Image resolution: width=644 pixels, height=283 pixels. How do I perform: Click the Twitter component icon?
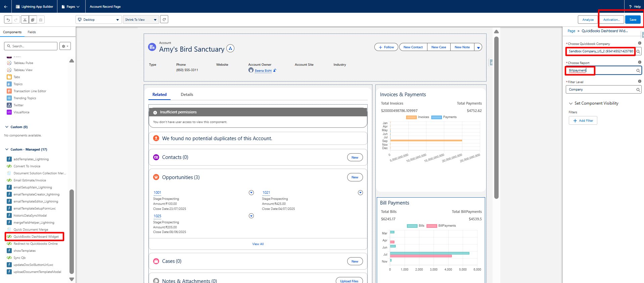tap(9, 105)
